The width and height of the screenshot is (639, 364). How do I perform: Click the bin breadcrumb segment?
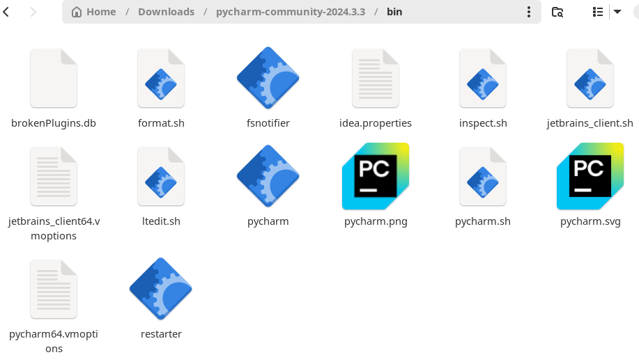tap(394, 12)
